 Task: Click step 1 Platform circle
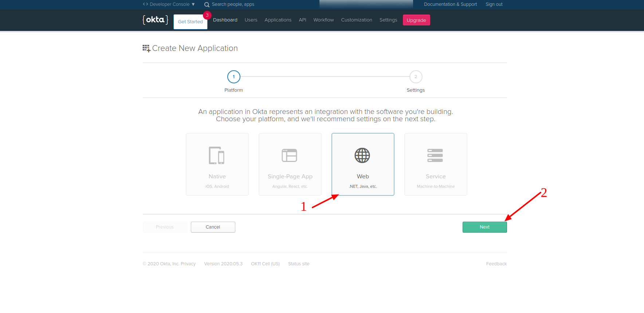(234, 77)
